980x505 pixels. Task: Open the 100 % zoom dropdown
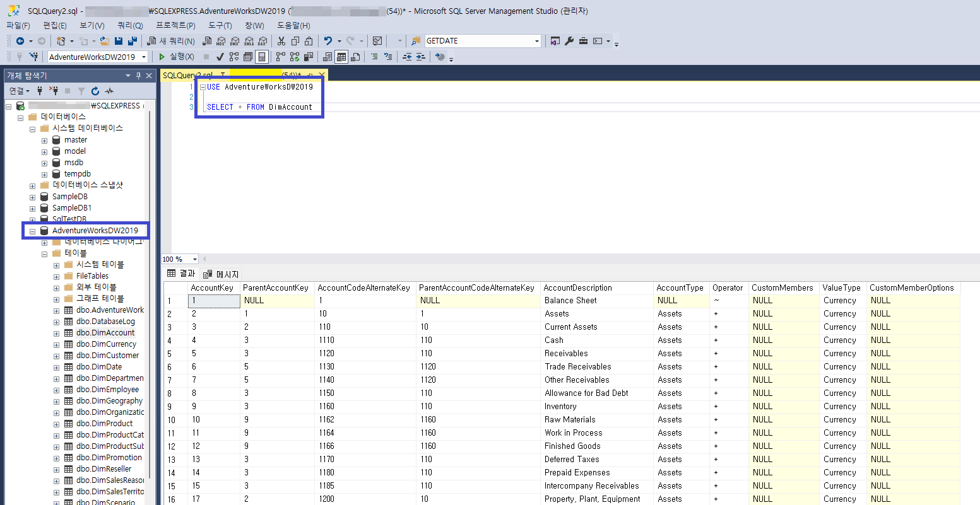[194, 259]
